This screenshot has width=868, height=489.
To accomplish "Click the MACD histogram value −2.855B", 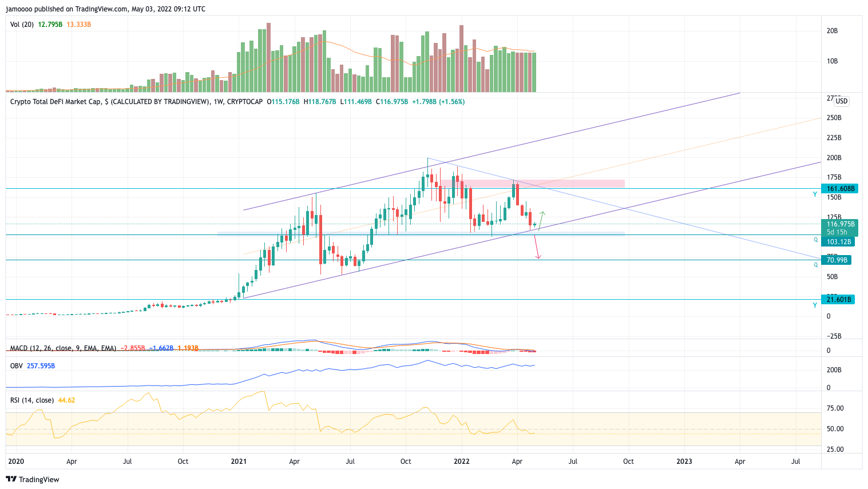I will 133,348.
